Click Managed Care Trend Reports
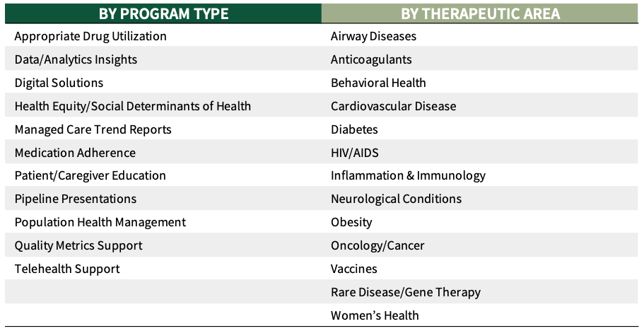644x331 pixels. click(x=93, y=129)
